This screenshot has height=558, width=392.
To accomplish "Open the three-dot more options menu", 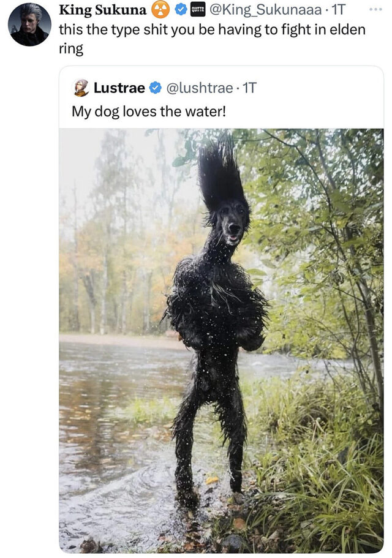I will pos(375,10).
